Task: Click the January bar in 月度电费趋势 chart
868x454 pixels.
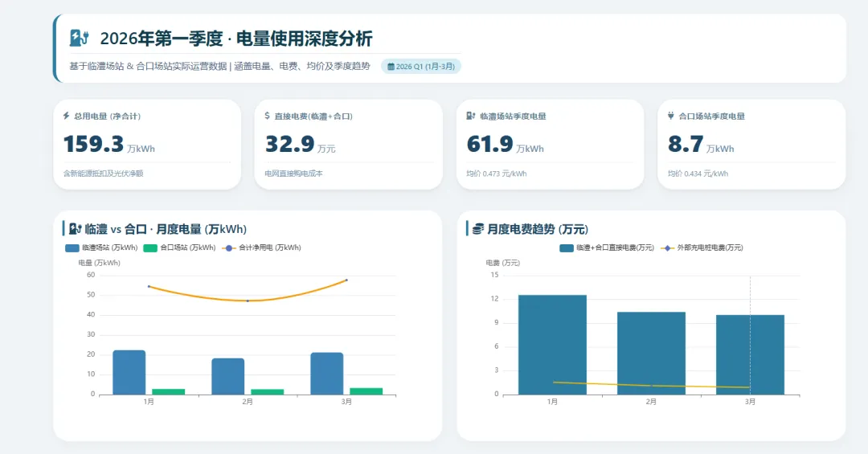Action: point(552,345)
